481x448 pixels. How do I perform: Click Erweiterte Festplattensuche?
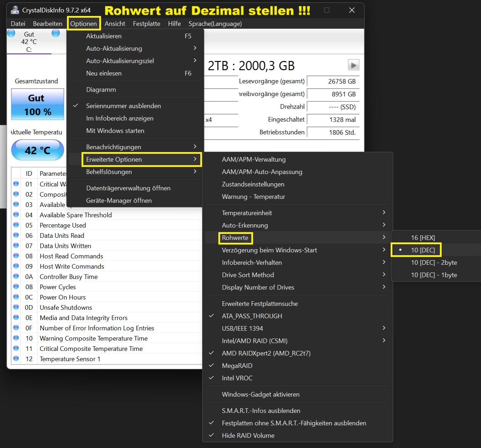click(x=297, y=303)
